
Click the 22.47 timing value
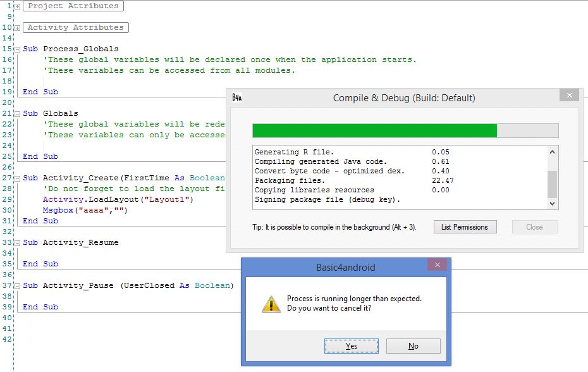443,180
